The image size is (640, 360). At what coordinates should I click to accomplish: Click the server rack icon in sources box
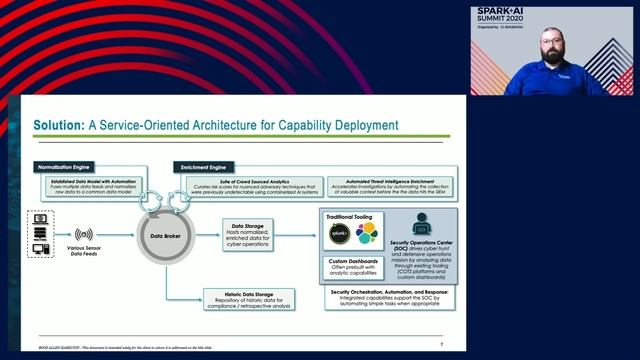pos(40,234)
